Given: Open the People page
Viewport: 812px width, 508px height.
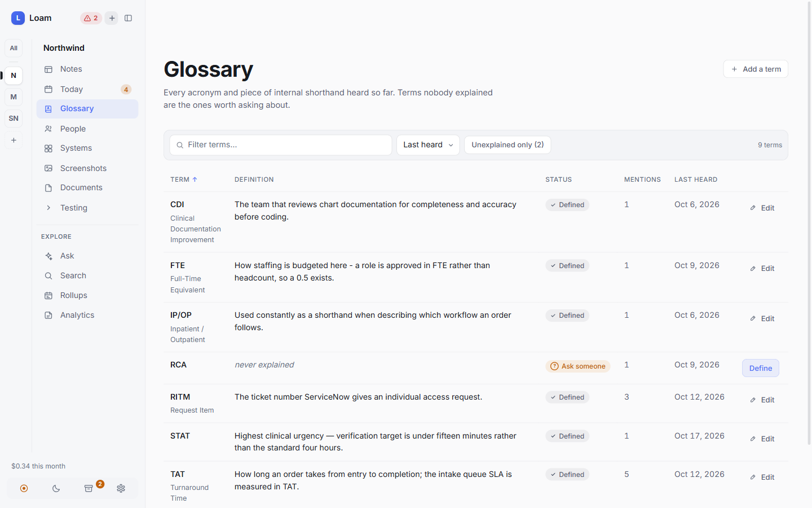Looking at the screenshot, I should pos(87,129).
